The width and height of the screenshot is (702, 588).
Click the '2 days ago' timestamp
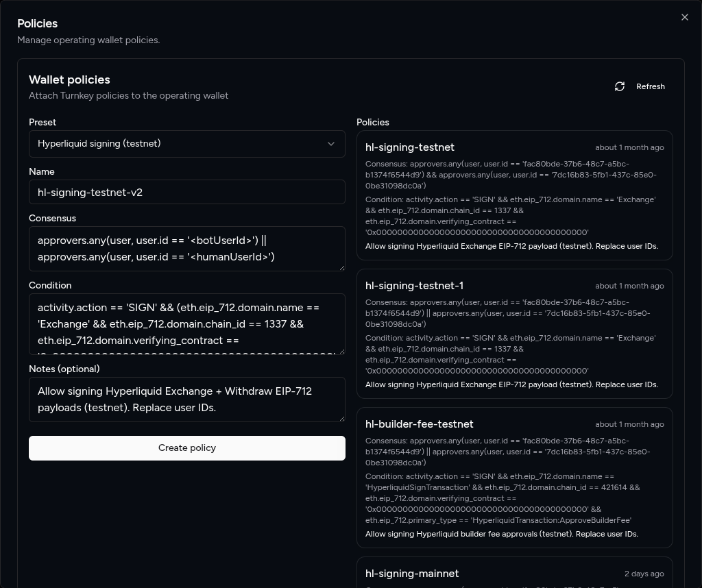[644, 574]
